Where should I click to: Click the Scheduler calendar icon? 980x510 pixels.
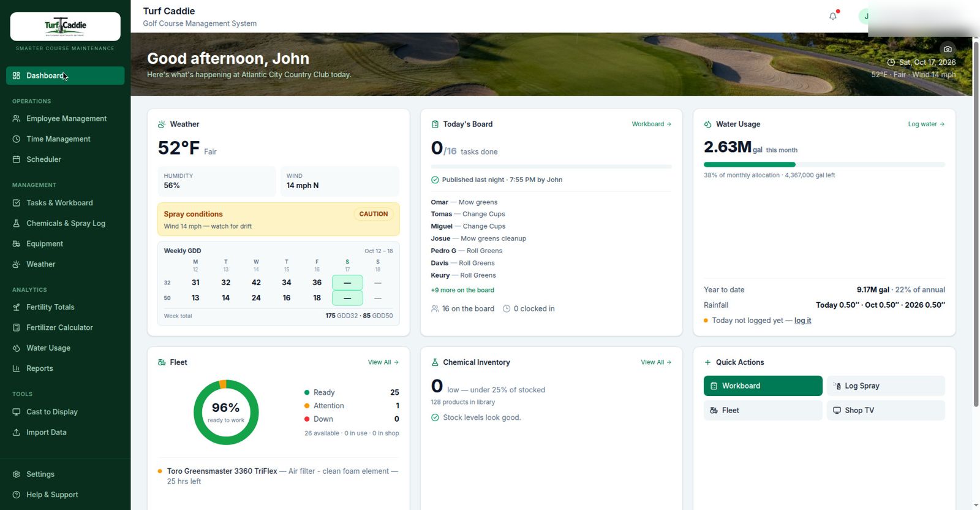tap(17, 159)
